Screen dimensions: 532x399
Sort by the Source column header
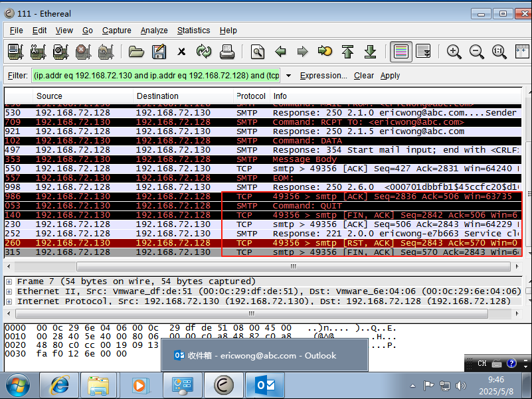83,96
